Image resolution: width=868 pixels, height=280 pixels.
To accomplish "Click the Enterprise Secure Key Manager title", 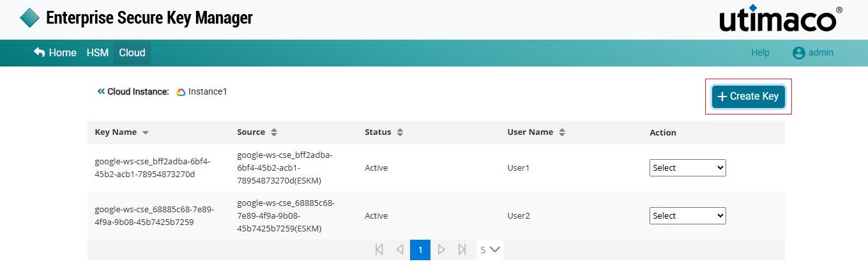I will (x=149, y=18).
